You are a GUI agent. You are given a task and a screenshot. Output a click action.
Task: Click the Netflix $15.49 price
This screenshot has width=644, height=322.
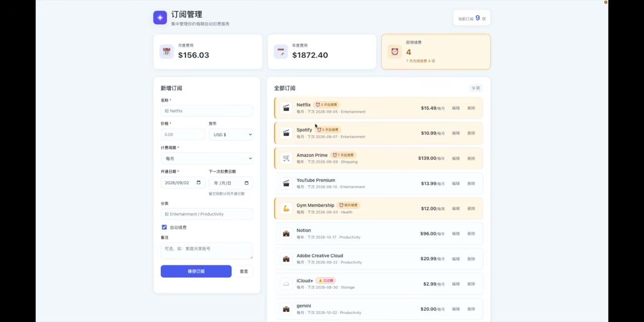coord(429,108)
